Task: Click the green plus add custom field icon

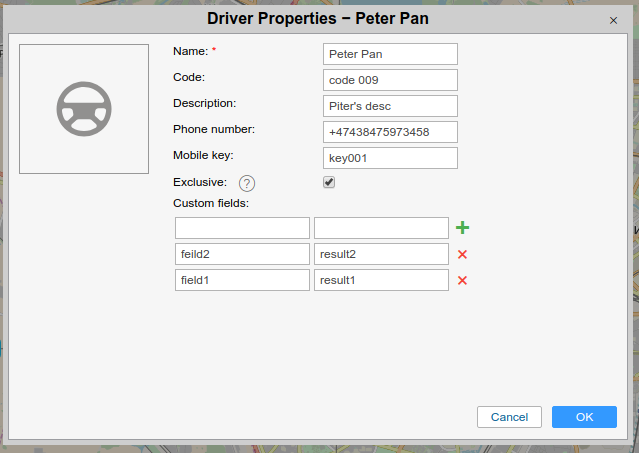Action: pyautogui.click(x=462, y=228)
